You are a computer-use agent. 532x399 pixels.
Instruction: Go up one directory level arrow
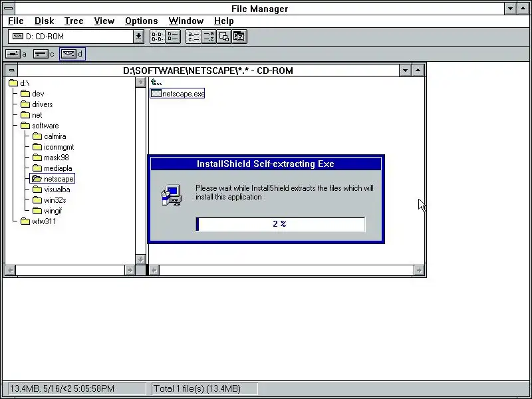tap(156, 82)
